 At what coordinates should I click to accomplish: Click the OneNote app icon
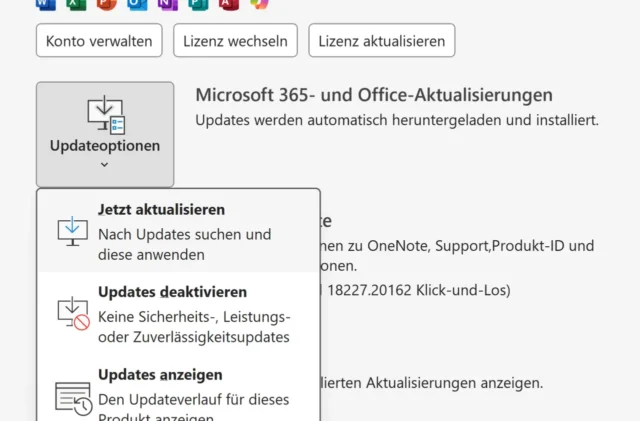tap(168, 4)
